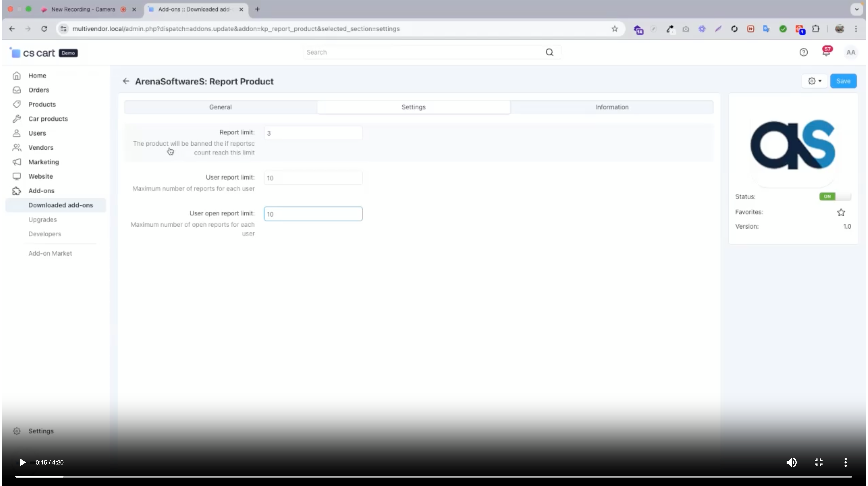Open Home in the sidebar
Viewport: 868px width, 486px height.
37,76
